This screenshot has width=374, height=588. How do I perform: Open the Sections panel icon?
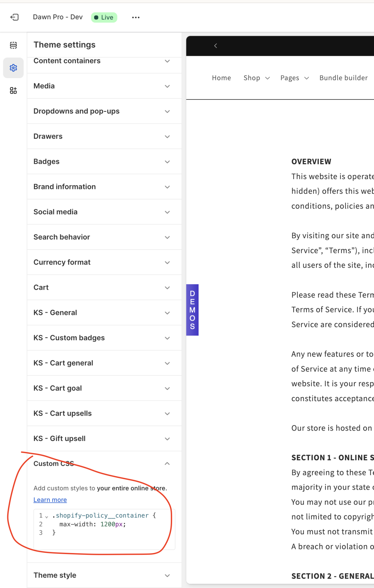pos(13,45)
